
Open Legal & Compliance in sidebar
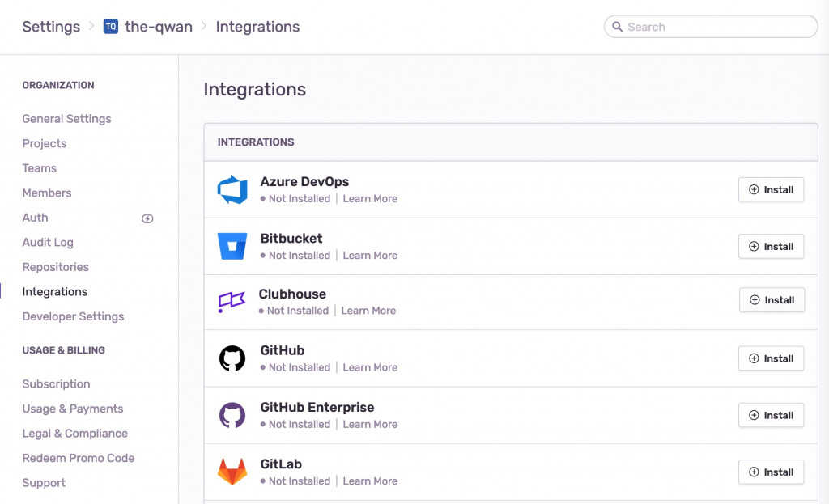[x=75, y=434]
